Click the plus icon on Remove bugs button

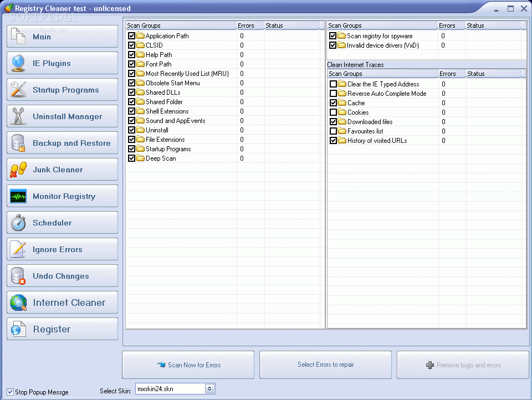click(430, 365)
